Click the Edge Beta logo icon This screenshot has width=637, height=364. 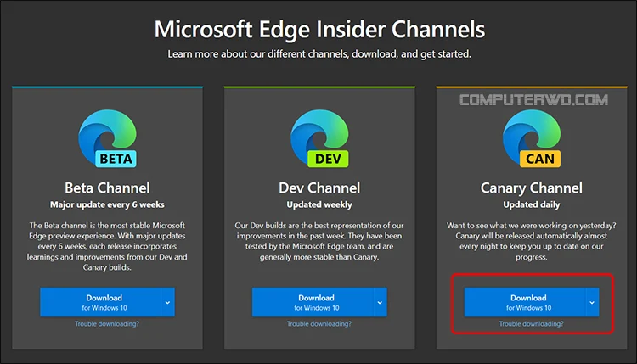click(107, 138)
